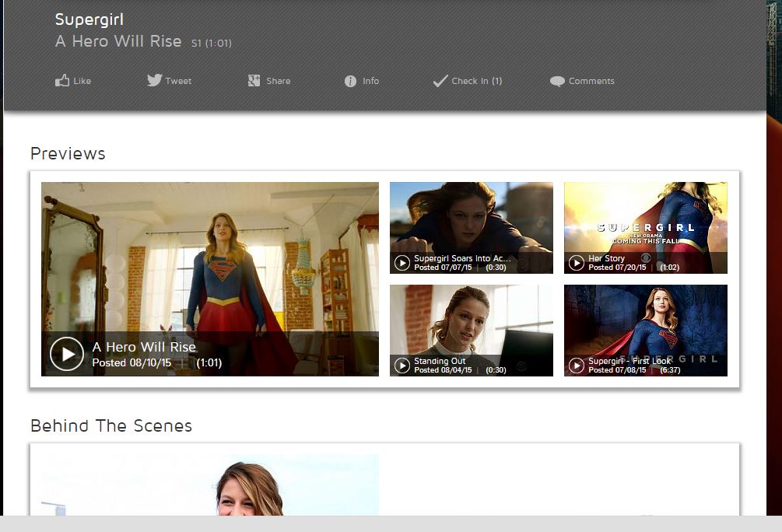Image resolution: width=782 pixels, height=532 pixels.
Task: Click the Comments speech bubble icon
Action: tap(557, 81)
